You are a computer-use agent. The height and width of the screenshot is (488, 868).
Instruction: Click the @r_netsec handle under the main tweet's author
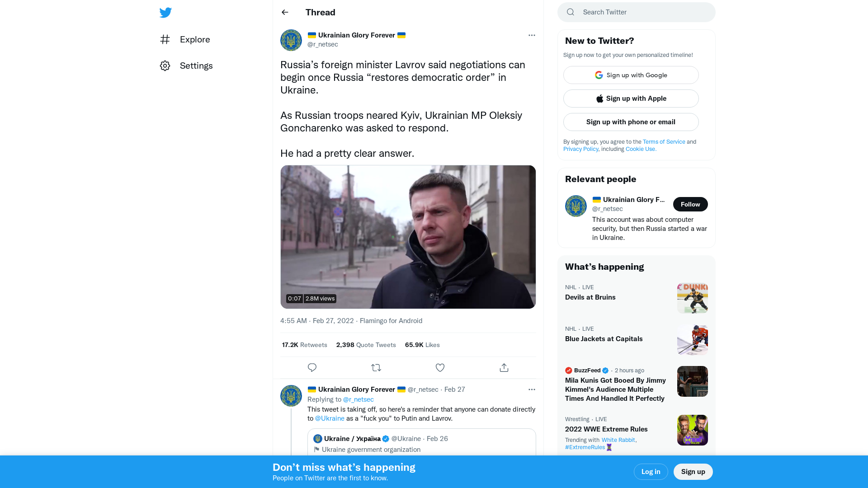coord(323,44)
